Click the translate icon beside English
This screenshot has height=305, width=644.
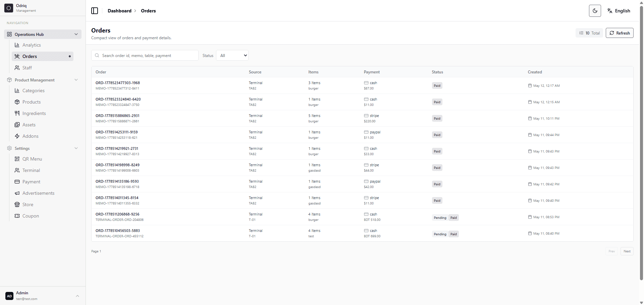[x=610, y=11]
